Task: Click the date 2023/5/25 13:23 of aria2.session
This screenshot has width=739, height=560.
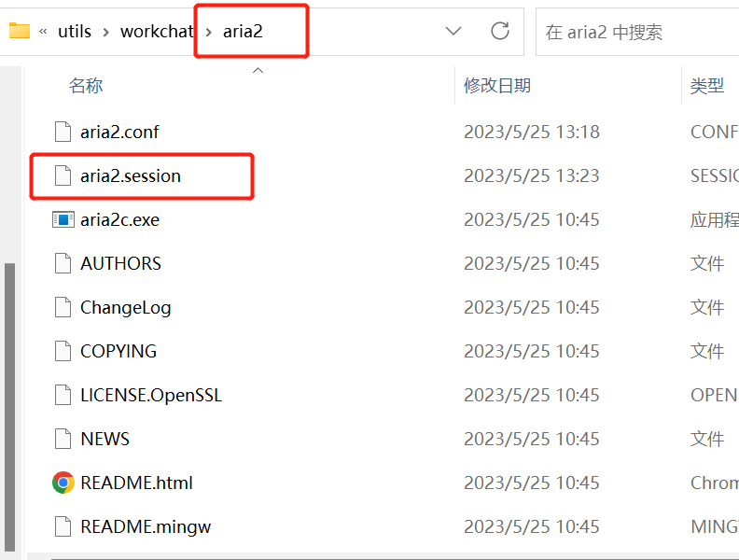Action: [532, 175]
